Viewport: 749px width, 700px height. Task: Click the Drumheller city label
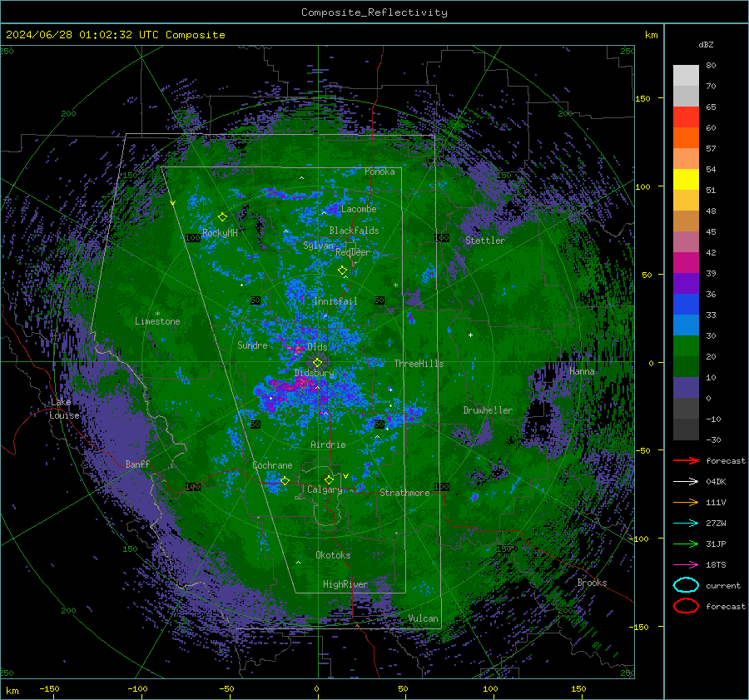coord(488,410)
